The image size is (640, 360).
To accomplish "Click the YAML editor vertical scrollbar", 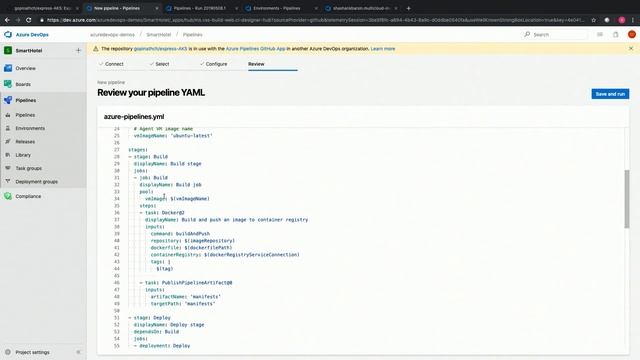I will 627,199.
